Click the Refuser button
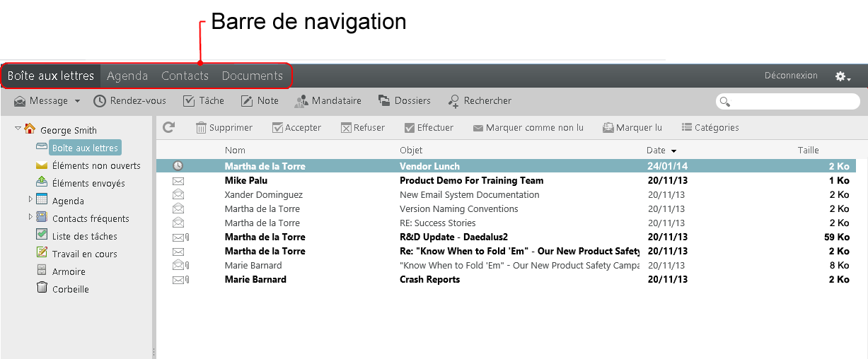 (x=363, y=128)
